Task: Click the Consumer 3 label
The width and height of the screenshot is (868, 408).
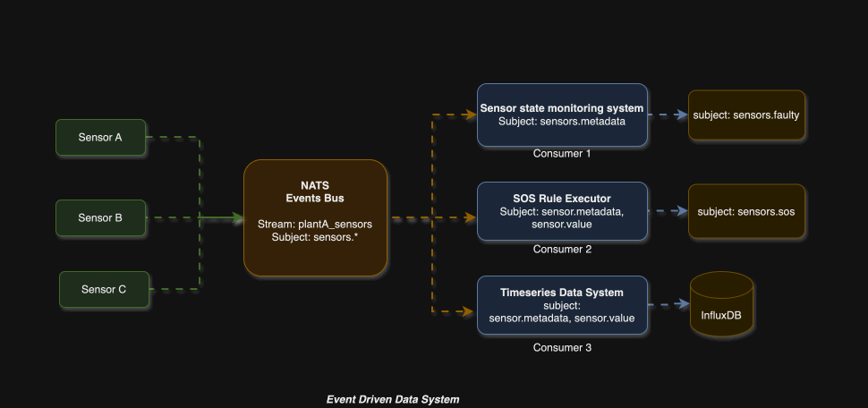Action: pos(562,346)
